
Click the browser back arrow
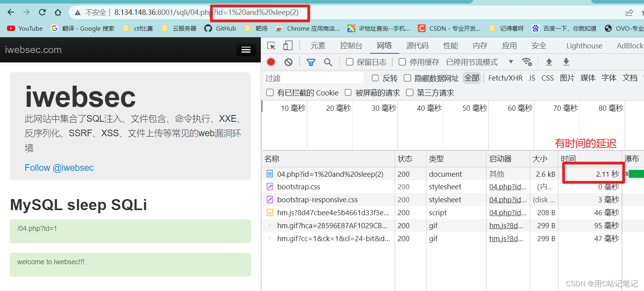pyautogui.click(x=11, y=12)
